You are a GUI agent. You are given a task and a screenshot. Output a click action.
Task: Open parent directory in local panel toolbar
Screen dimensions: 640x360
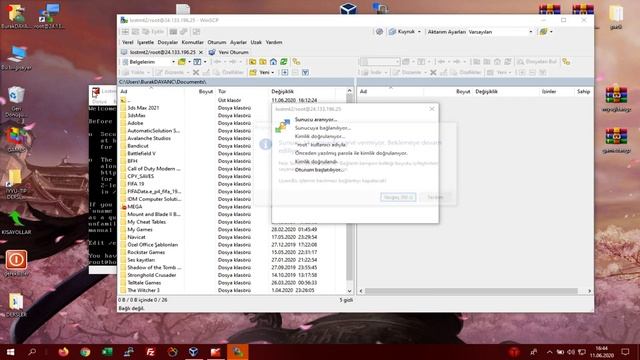point(253,62)
